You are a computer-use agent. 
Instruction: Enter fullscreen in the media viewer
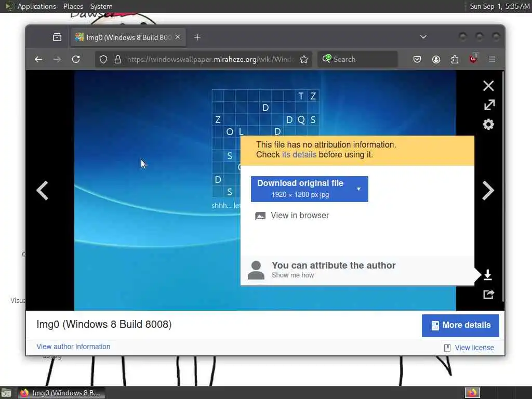pos(489,105)
